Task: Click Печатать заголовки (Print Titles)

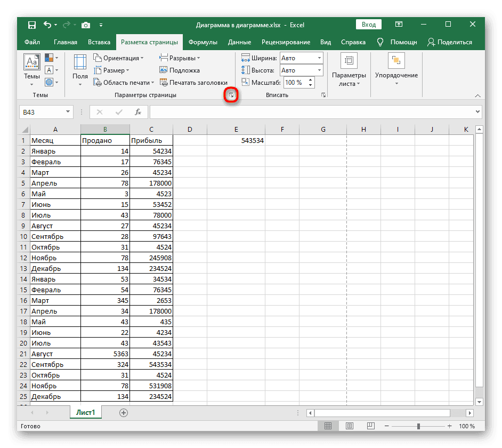Action: tap(193, 82)
